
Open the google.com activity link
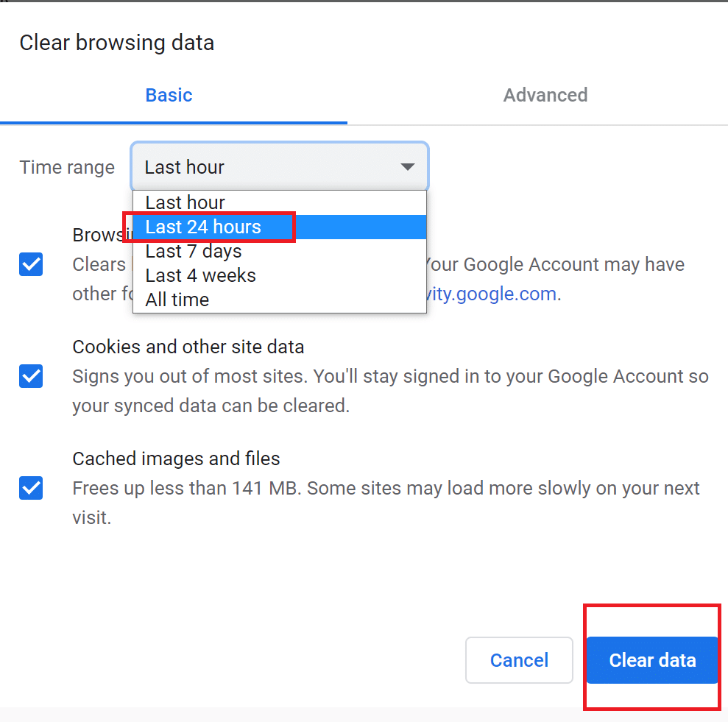(x=491, y=294)
